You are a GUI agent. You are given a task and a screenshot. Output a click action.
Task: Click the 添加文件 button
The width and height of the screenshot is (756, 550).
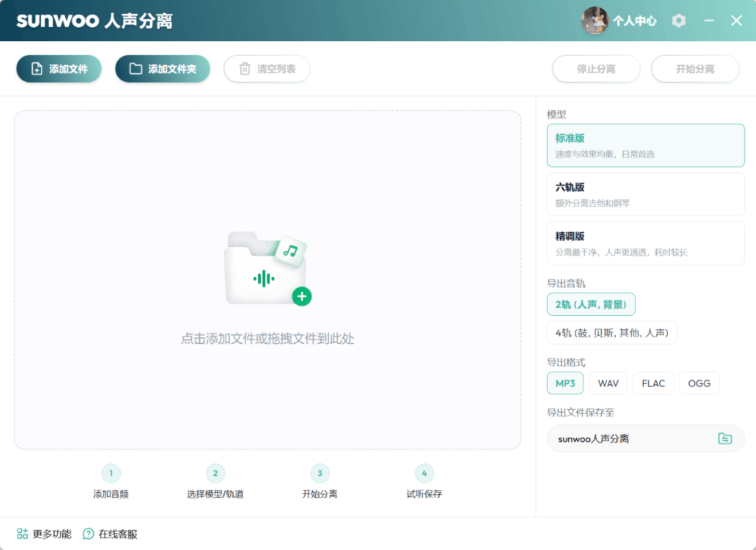(59, 69)
